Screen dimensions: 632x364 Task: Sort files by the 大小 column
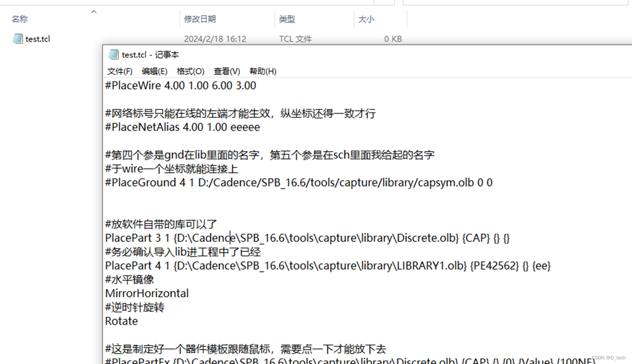coord(366,19)
